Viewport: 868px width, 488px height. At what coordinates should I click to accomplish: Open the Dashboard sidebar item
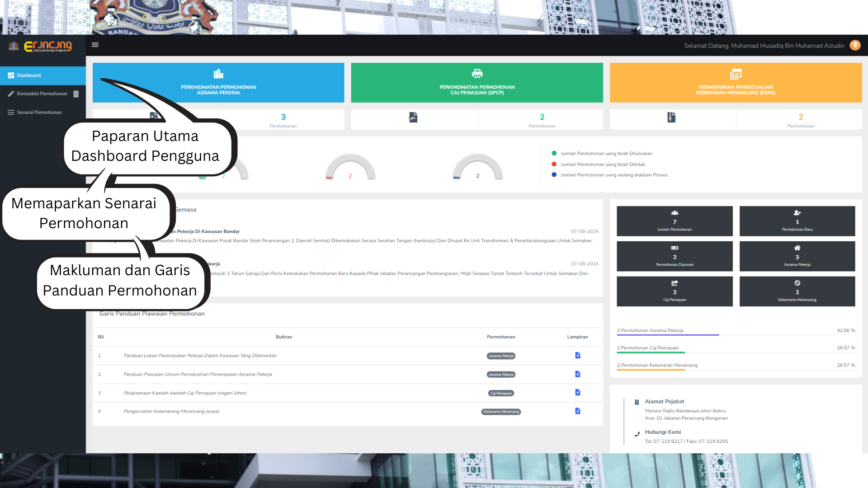pos(29,75)
